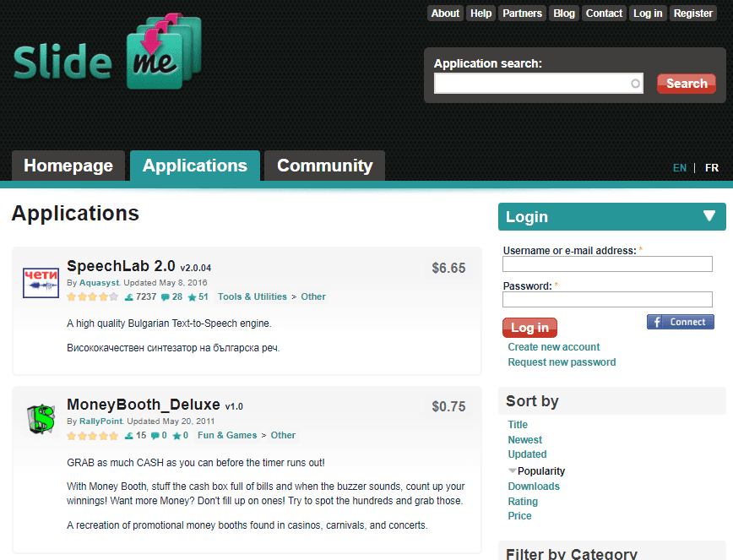733x560 pixels.
Task: Click SpeechLab downloads count 7237
Action: click(141, 296)
